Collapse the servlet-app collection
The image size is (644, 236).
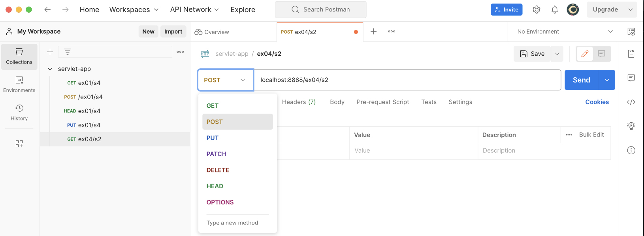pyautogui.click(x=50, y=69)
